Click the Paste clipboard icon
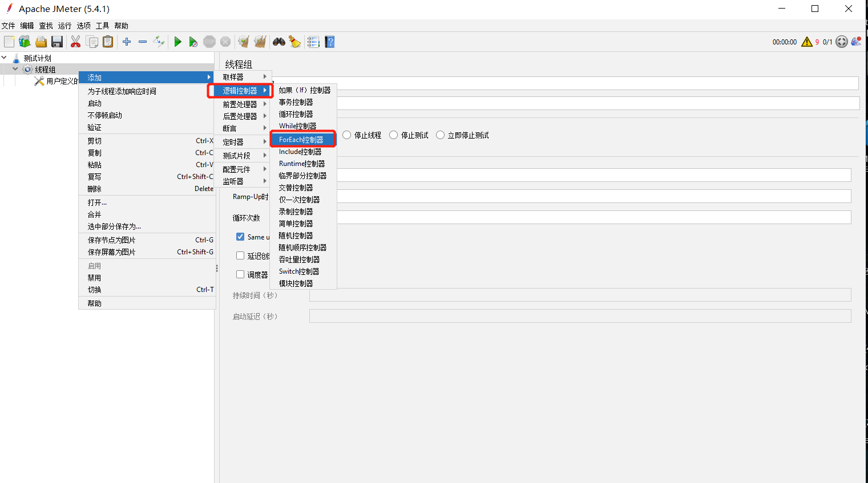The height and width of the screenshot is (483, 868). [108, 42]
